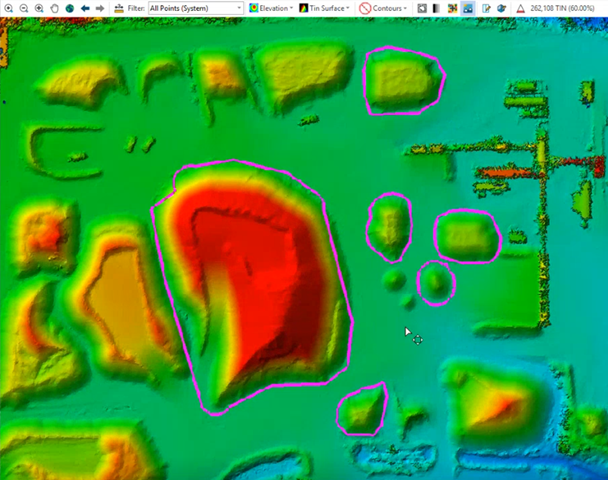Click the blue 3D cube view icon
Viewport: 608px width, 480px height.
[x=501, y=8]
